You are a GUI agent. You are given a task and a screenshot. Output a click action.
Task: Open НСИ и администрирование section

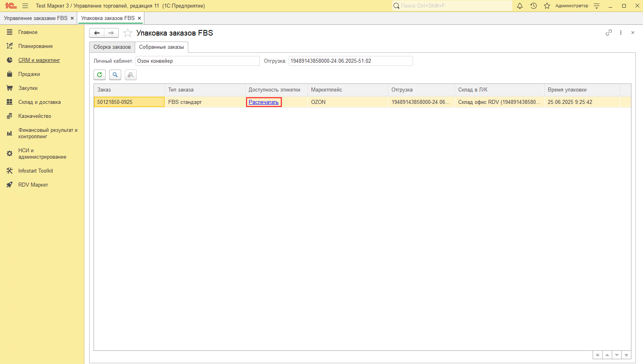(x=42, y=154)
